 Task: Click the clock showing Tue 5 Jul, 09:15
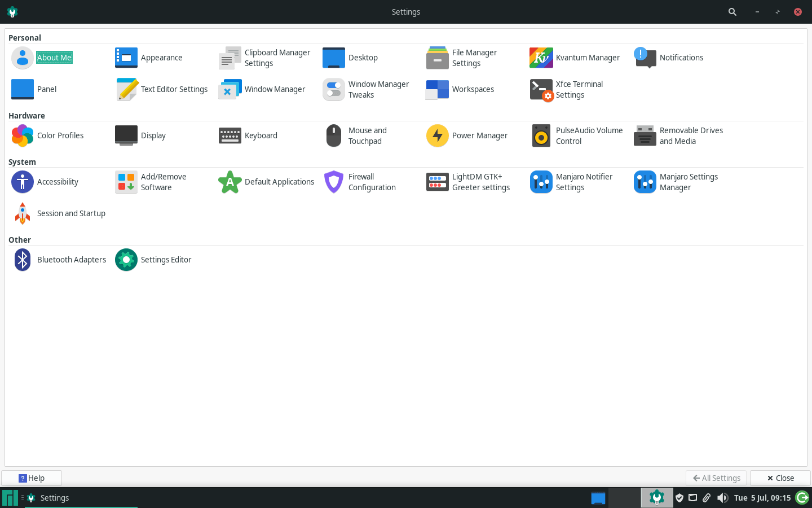[762, 498]
